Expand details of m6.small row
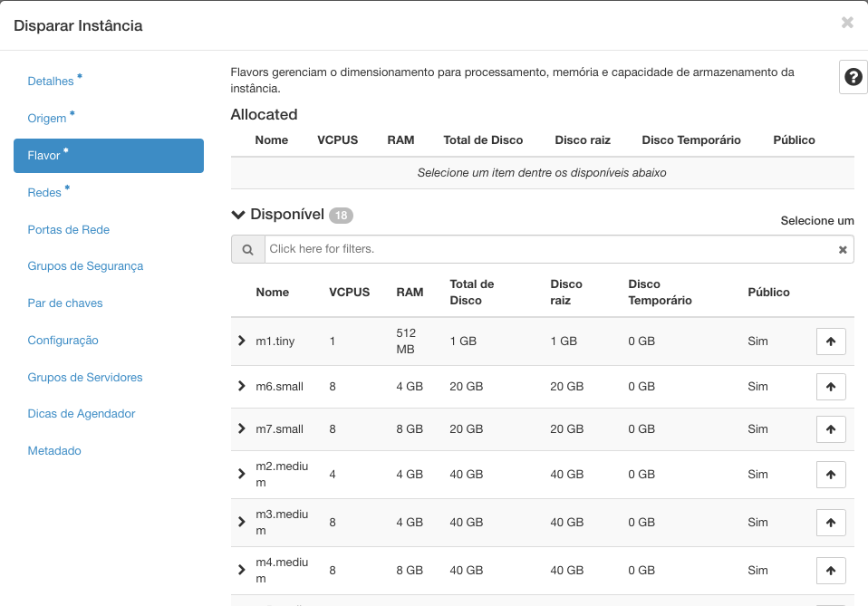 241,386
